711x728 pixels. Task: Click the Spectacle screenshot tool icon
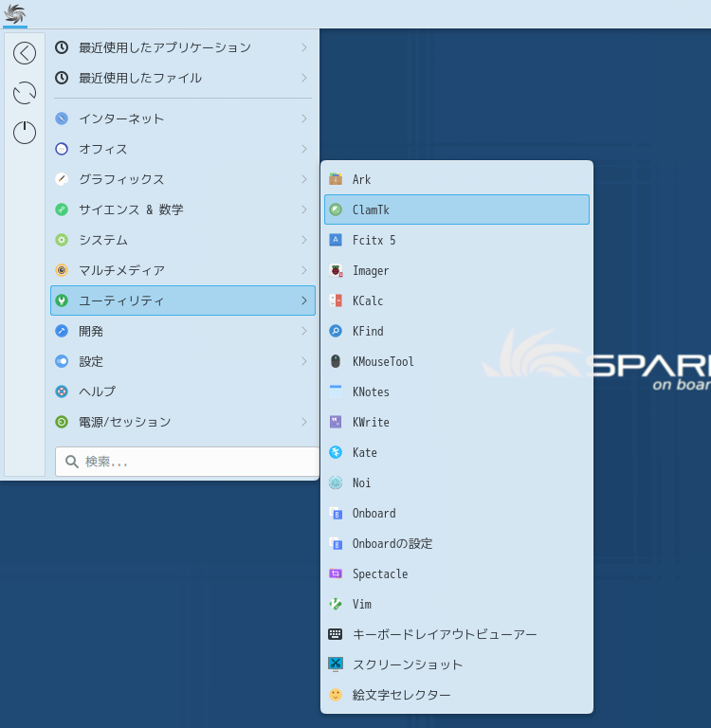click(x=336, y=573)
